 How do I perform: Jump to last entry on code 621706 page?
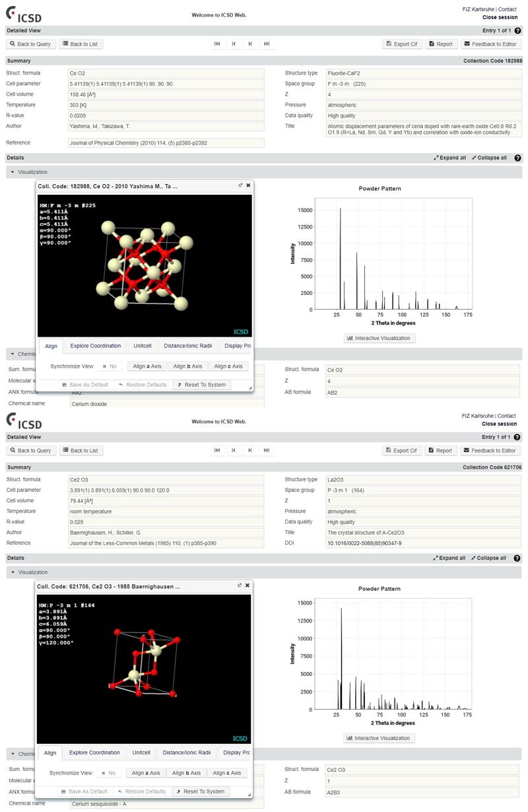[x=267, y=450]
